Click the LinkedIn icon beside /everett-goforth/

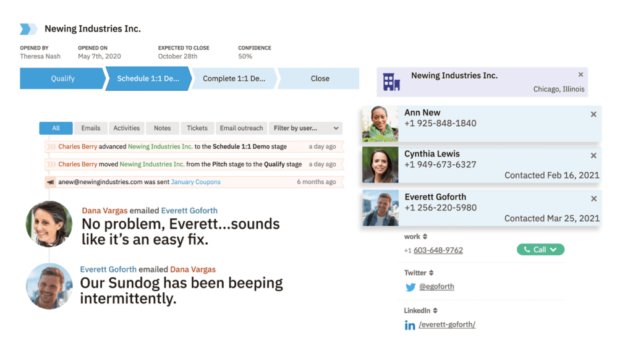click(x=410, y=324)
